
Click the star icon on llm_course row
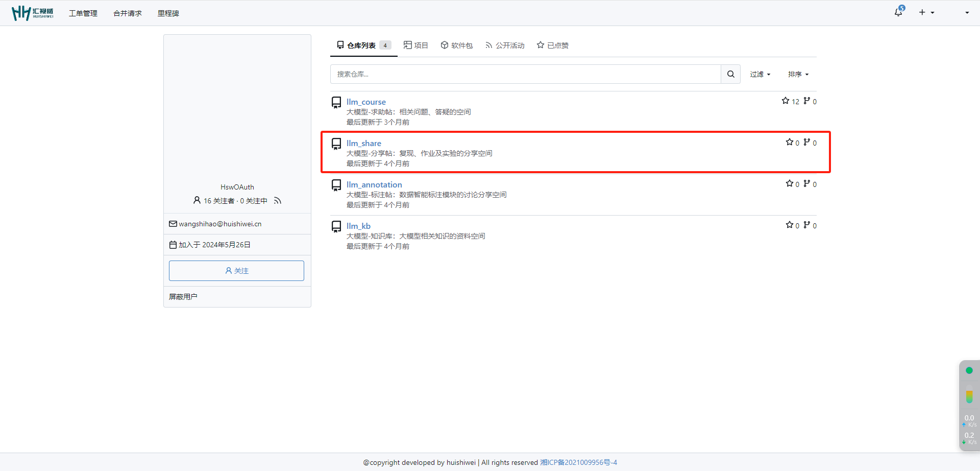[786, 101]
